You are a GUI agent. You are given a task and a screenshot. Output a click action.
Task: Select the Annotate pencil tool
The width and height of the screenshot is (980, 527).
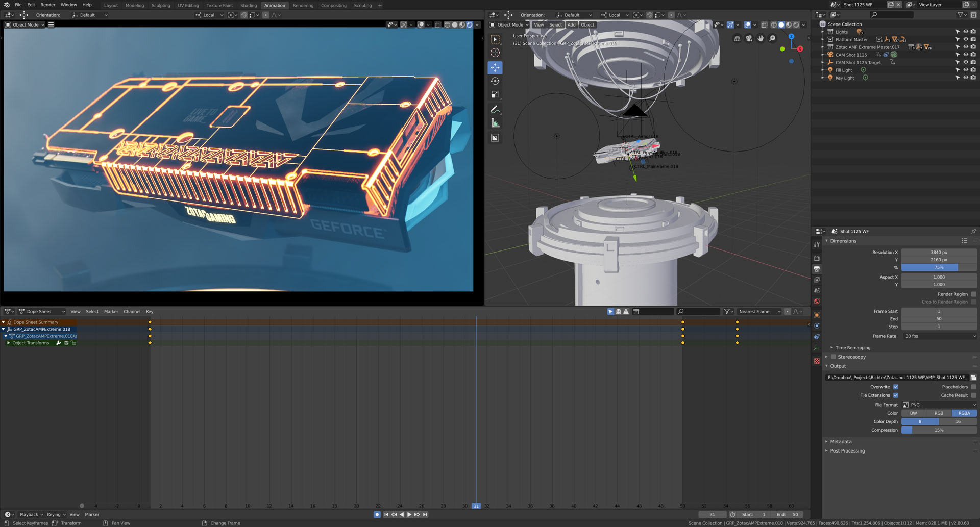[495, 110]
